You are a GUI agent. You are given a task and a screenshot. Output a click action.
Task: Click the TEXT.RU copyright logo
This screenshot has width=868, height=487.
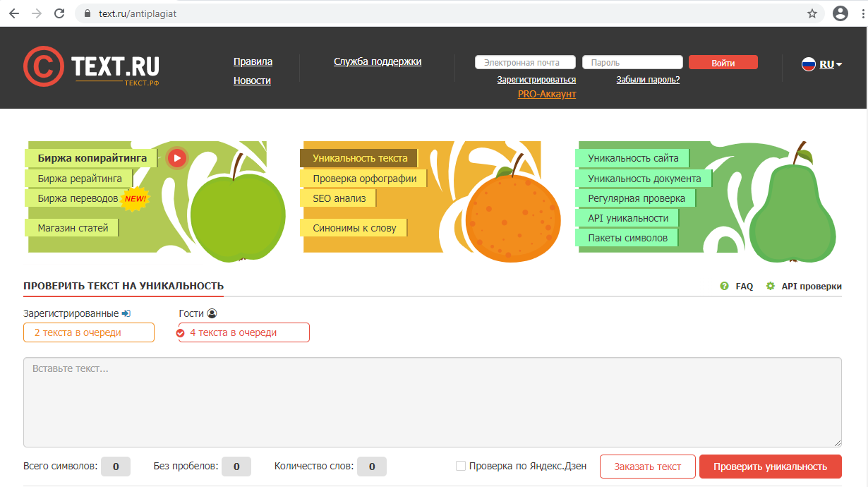pyautogui.click(x=43, y=66)
